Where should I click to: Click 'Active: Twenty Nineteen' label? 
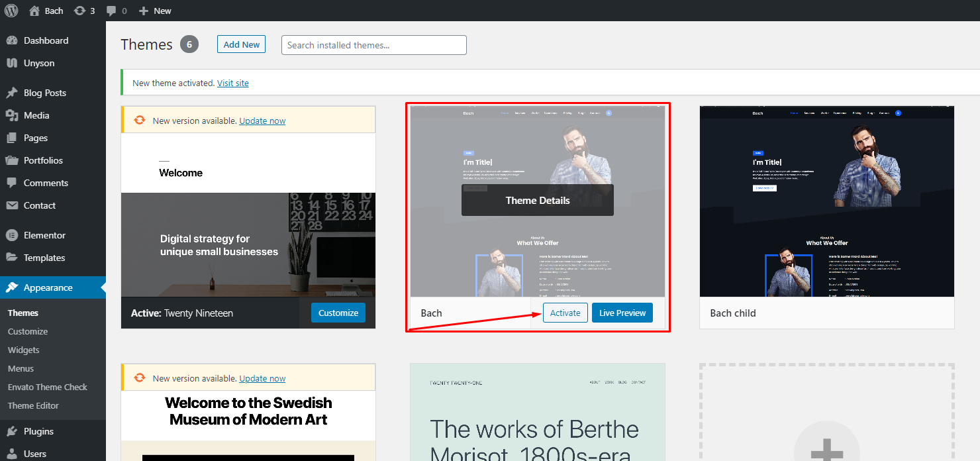[182, 313]
